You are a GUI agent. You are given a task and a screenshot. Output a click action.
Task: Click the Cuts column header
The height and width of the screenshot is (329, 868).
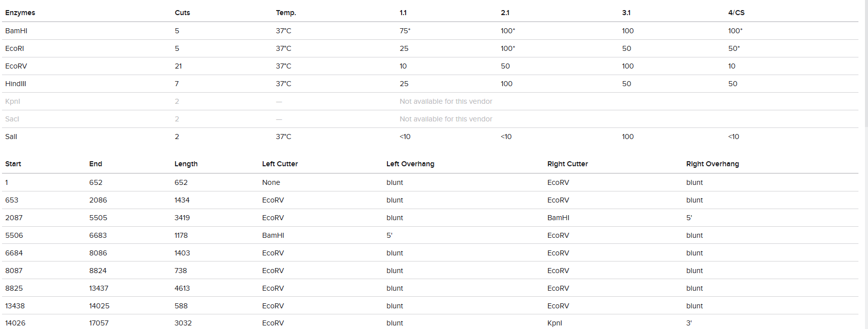pyautogui.click(x=182, y=13)
